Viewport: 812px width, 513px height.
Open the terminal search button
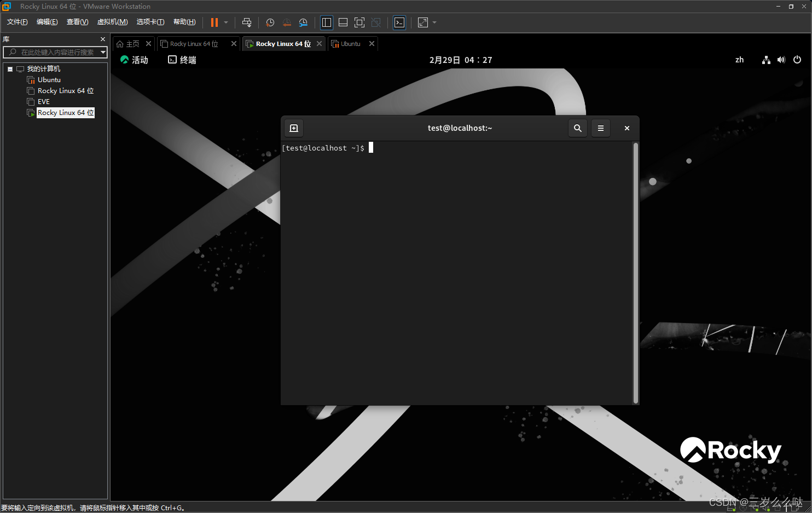pos(578,128)
